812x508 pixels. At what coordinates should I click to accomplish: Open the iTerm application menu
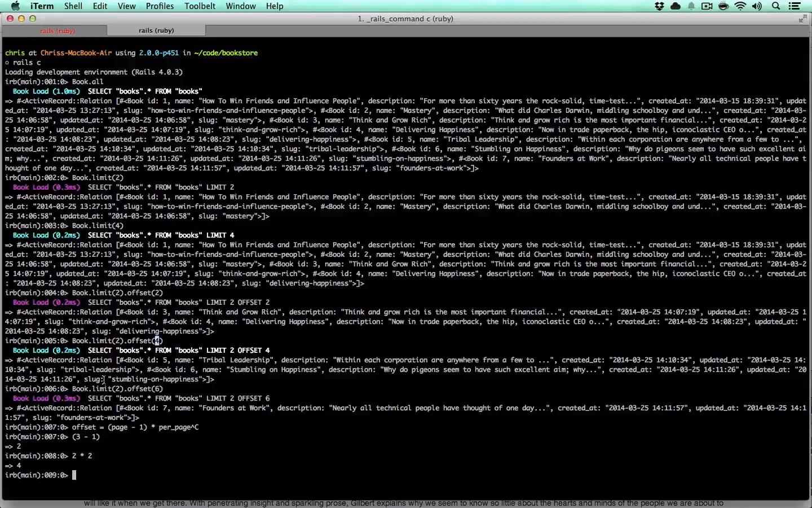42,6
